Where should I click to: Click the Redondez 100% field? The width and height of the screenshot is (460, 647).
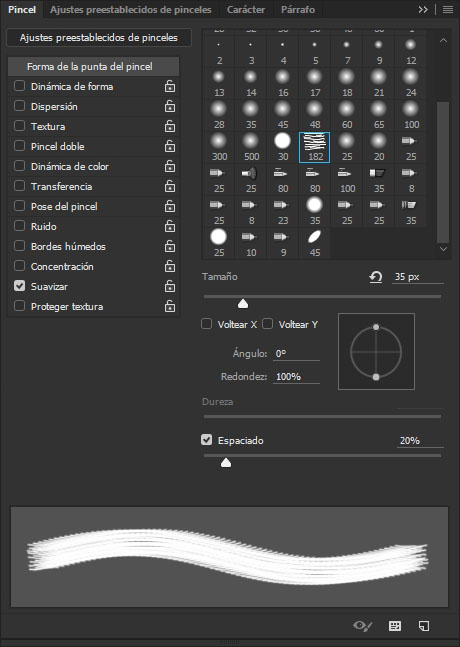pyautogui.click(x=296, y=376)
